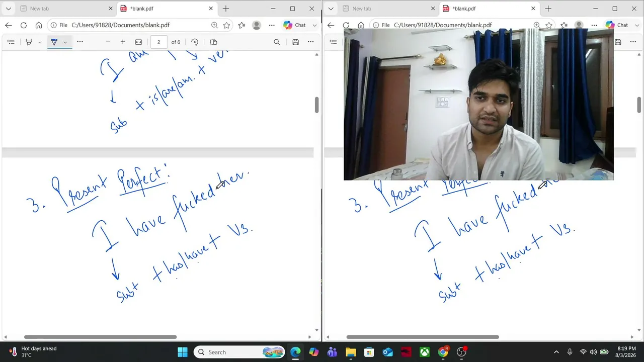
Task: Click vertical scrollbar thumb in right PDF window
Action: click(x=639, y=105)
